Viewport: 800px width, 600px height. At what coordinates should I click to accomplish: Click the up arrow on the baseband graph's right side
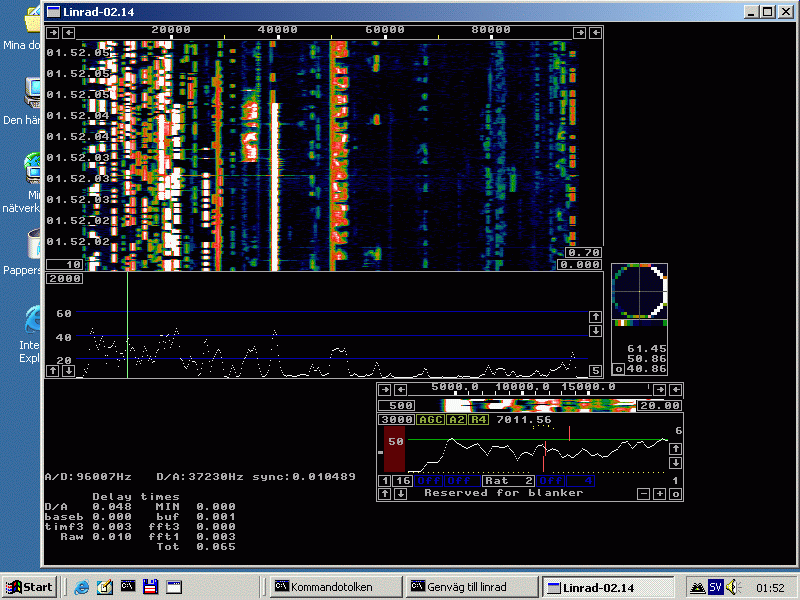pyautogui.click(x=676, y=449)
